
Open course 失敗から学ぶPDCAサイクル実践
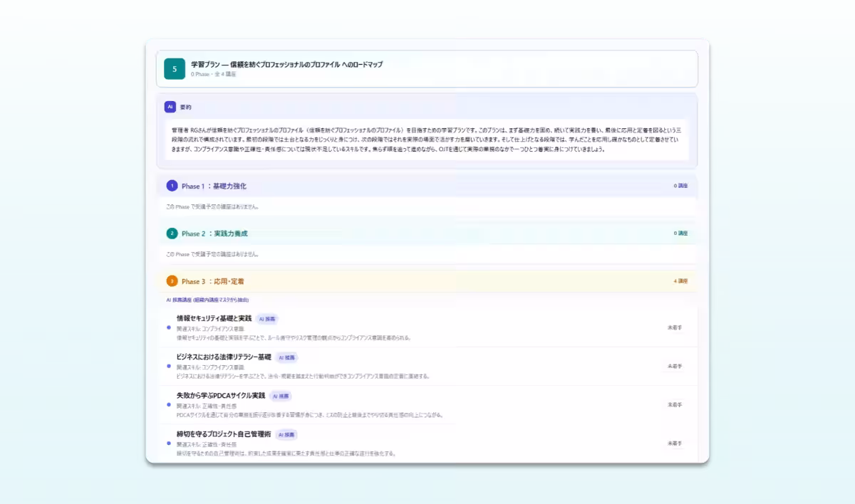221,395
